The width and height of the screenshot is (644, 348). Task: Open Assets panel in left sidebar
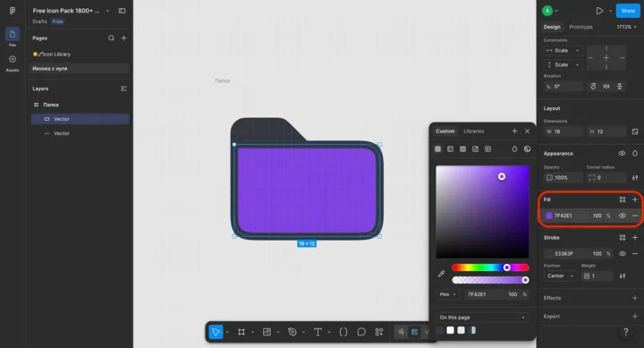tap(13, 64)
